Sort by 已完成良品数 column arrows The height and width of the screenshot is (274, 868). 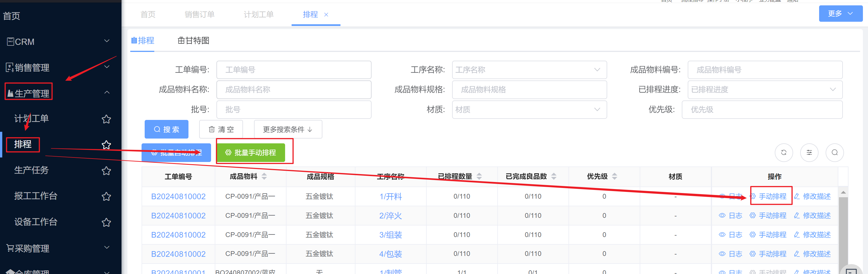pyautogui.click(x=554, y=176)
